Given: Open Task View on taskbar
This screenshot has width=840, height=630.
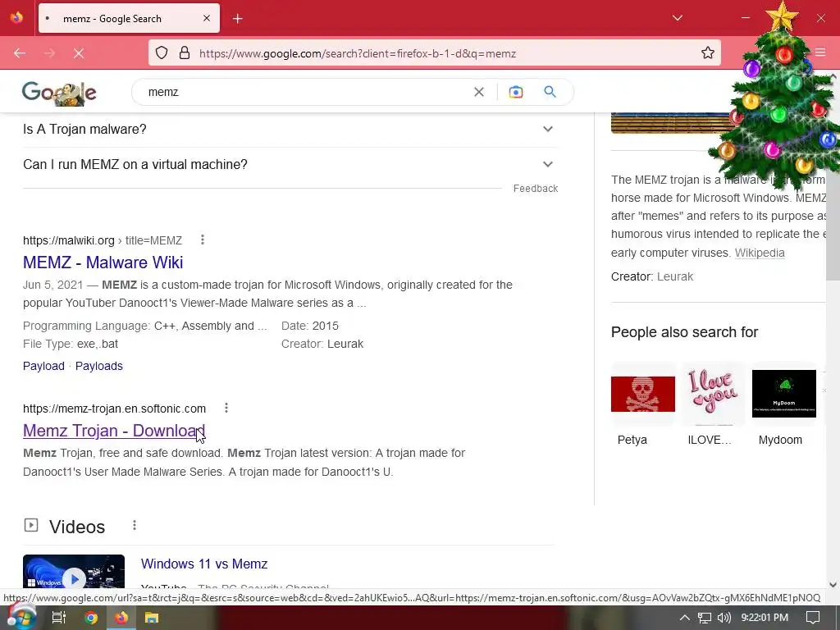Looking at the screenshot, I should pos(58,618).
